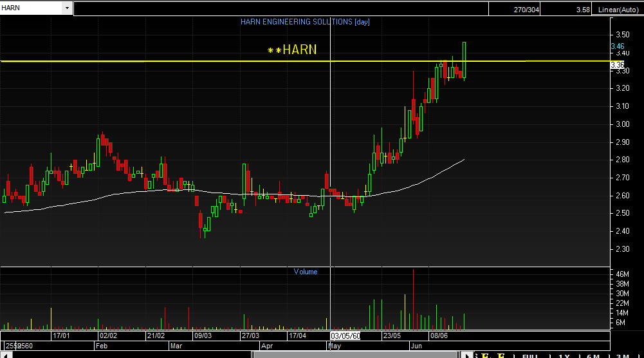Click the Feb month label
The width and height of the screenshot is (644, 358).
[x=102, y=346]
